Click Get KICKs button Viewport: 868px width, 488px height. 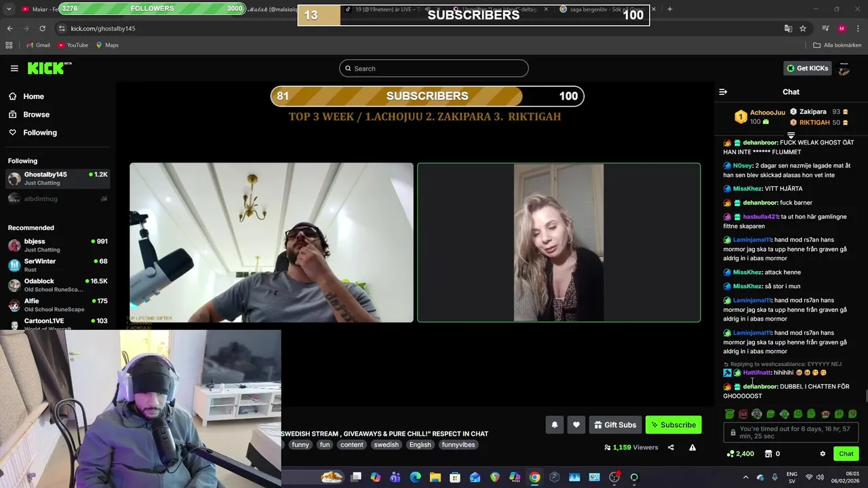pos(807,68)
